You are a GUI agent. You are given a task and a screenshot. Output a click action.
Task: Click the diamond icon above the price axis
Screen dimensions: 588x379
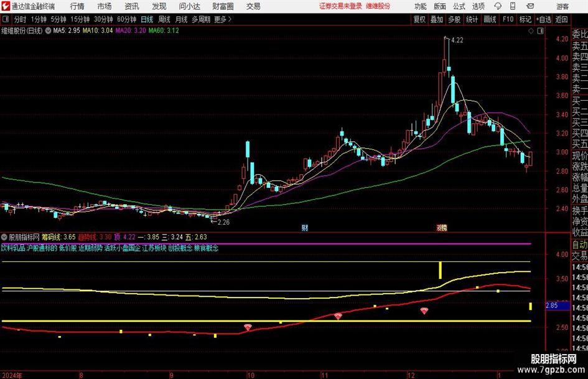point(531,31)
